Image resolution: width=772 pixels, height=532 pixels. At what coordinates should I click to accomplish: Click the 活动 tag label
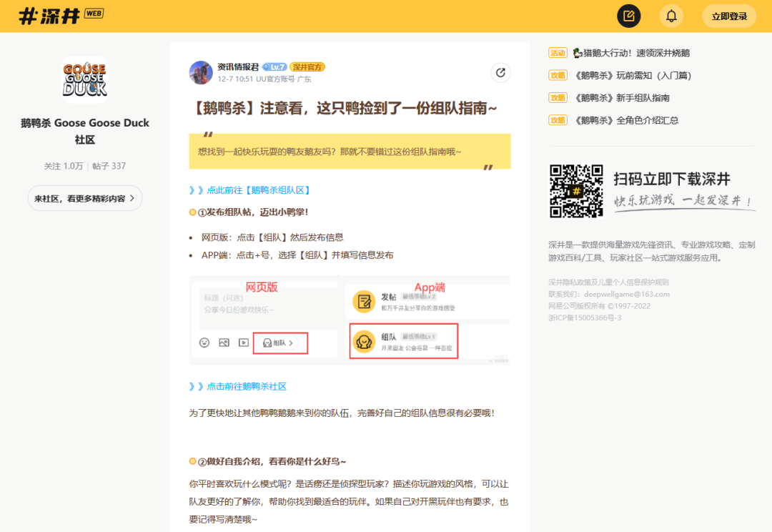[x=558, y=53]
